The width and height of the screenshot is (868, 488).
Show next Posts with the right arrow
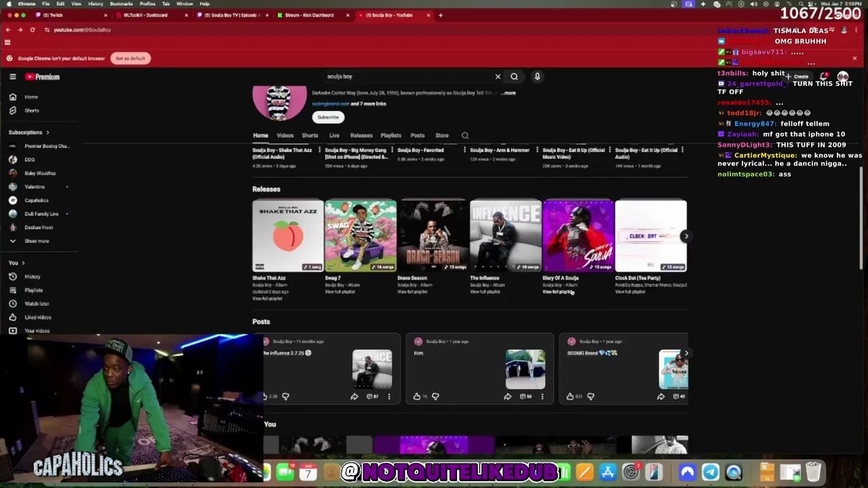tap(686, 353)
